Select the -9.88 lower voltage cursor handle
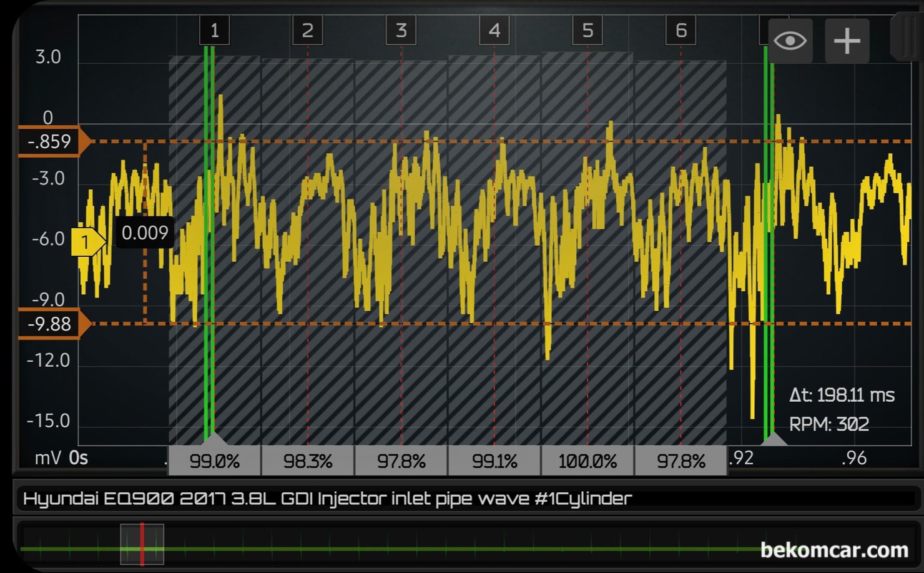This screenshot has height=573, width=924. tap(51, 324)
